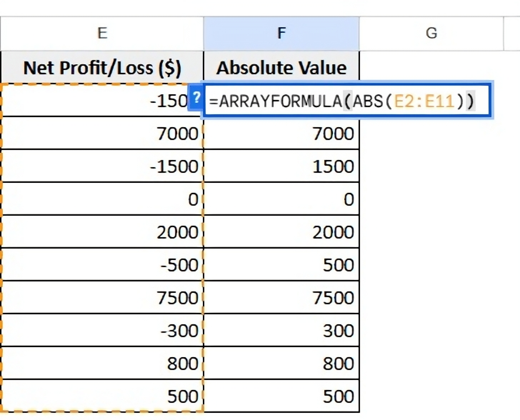520x420 pixels.
Task: Select column G header
Action: click(x=431, y=33)
